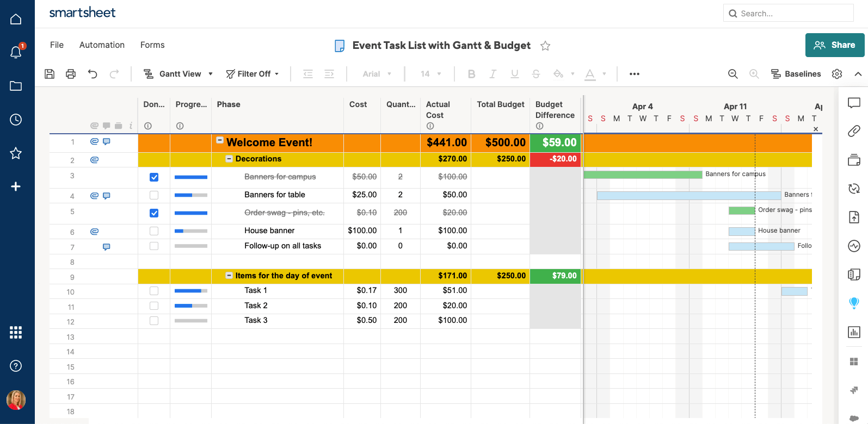
Task: Open the File menu
Action: pyautogui.click(x=57, y=45)
